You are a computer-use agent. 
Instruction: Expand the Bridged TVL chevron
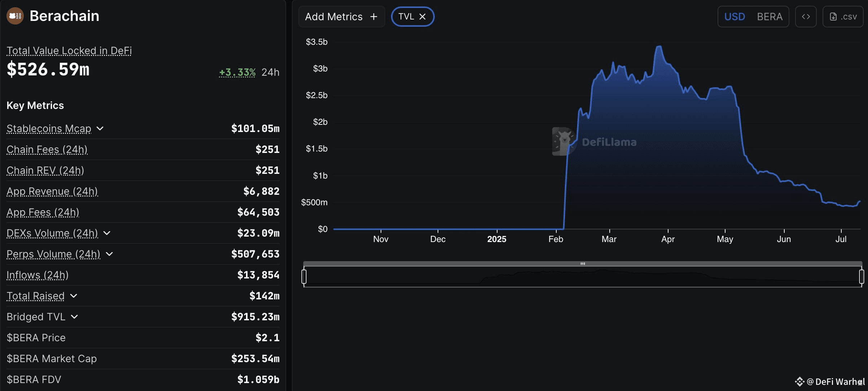tap(74, 317)
